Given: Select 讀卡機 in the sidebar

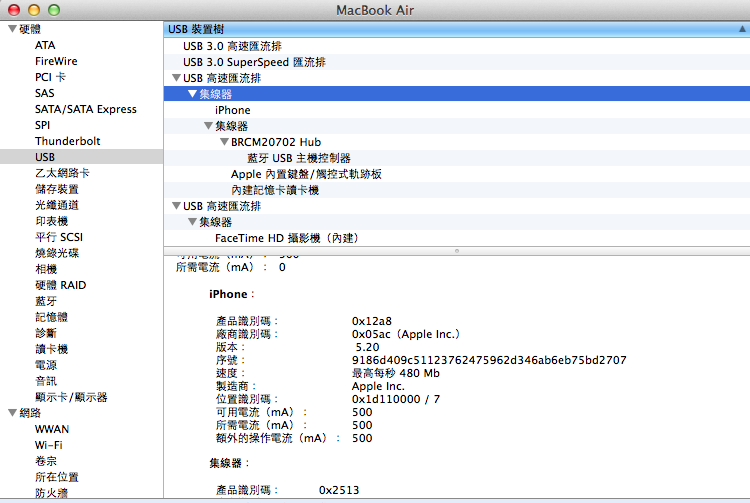Looking at the screenshot, I should [x=51, y=349].
